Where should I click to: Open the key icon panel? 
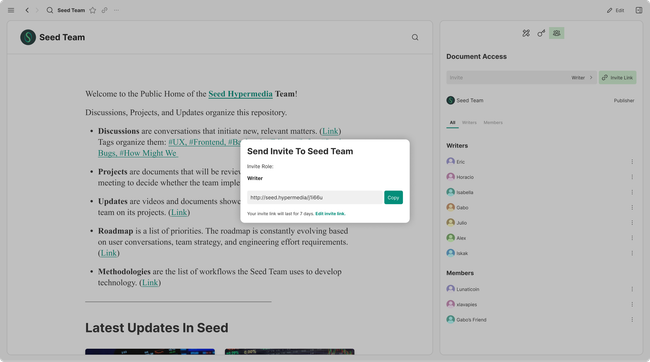[541, 33]
